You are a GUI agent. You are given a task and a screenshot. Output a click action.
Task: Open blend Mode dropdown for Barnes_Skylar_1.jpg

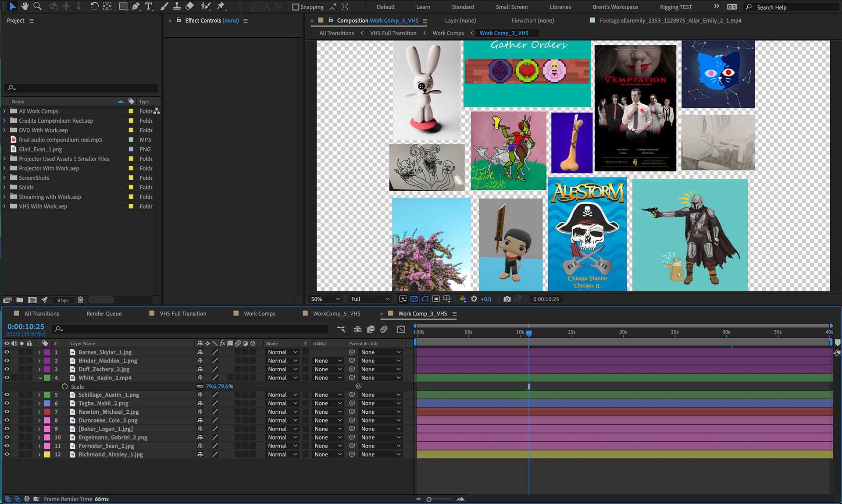click(282, 352)
